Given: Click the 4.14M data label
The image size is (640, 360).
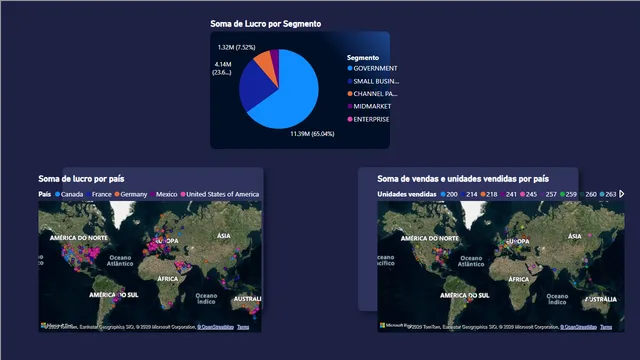Looking at the screenshot, I should pyautogui.click(x=222, y=69).
